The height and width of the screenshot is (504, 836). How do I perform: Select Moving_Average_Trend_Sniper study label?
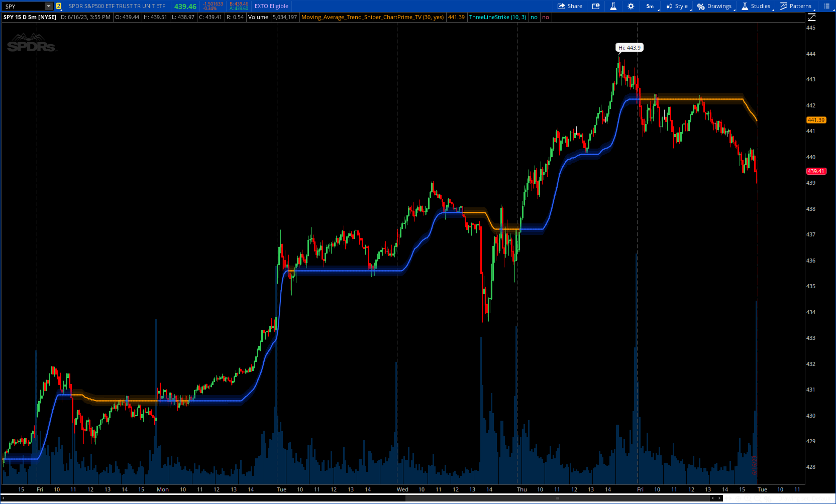(372, 17)
